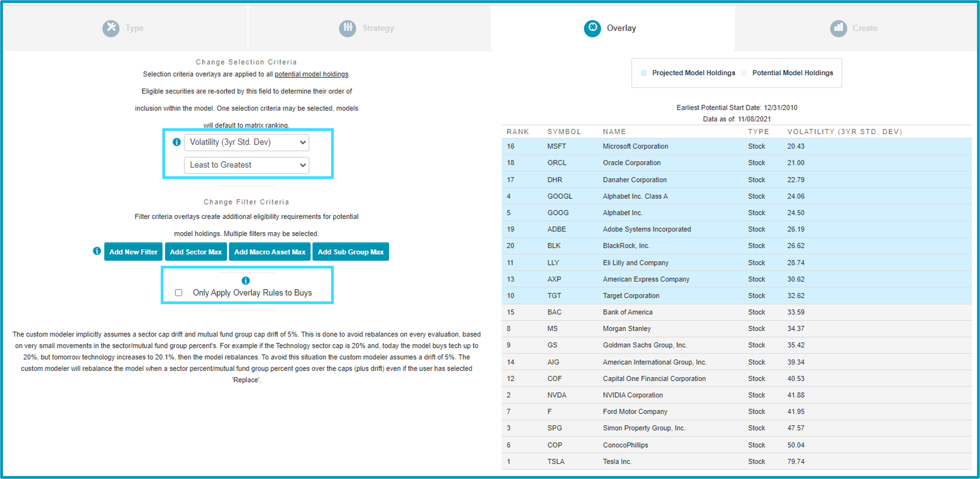Click the VOLATILITY (3YR STD. DEV) column header

(845, 132)
